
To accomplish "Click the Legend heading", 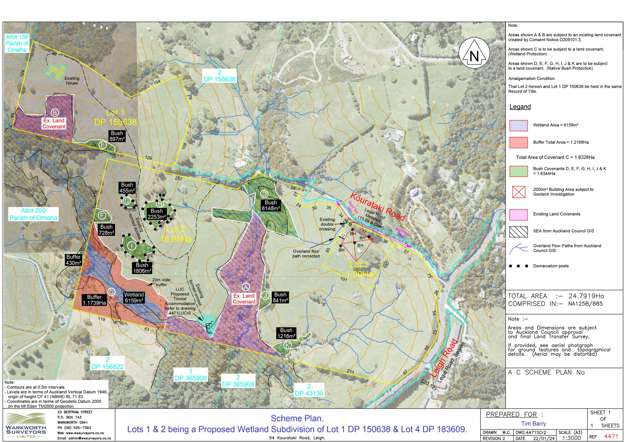I will (x=520, y=106).
